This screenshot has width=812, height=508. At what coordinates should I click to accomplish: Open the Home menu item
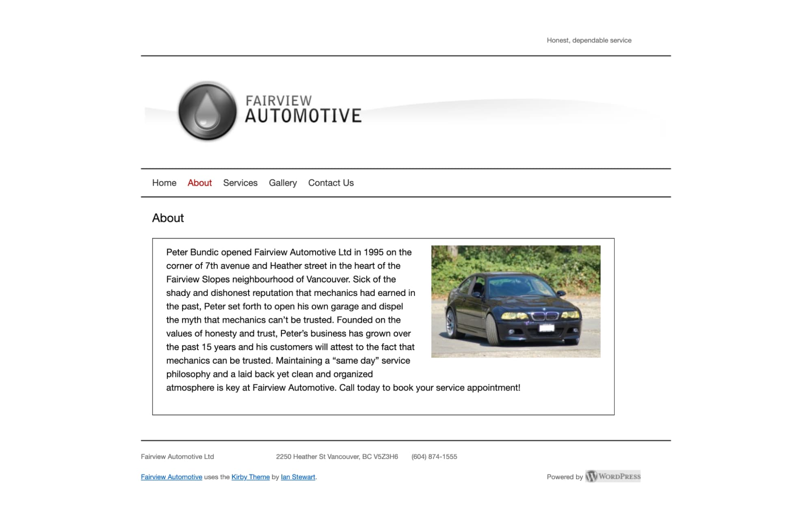(x=164, y=183)
